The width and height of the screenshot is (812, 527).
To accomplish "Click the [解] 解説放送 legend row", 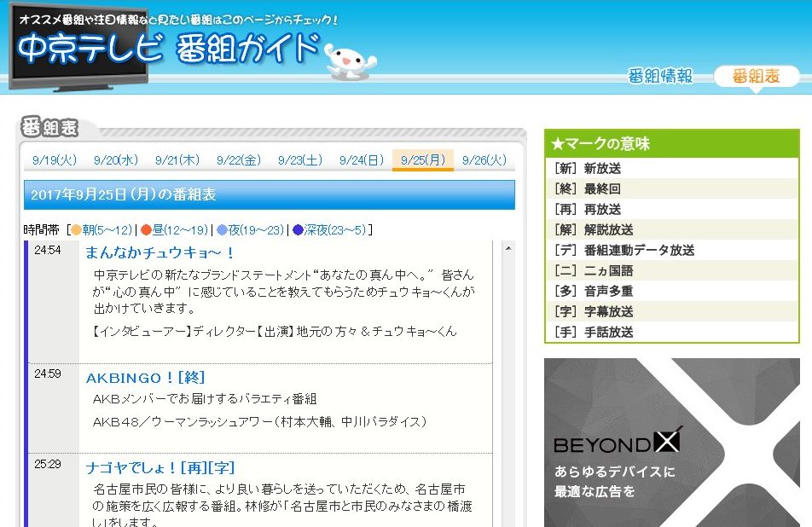I will pyautogui.click(x=671, y=230).
